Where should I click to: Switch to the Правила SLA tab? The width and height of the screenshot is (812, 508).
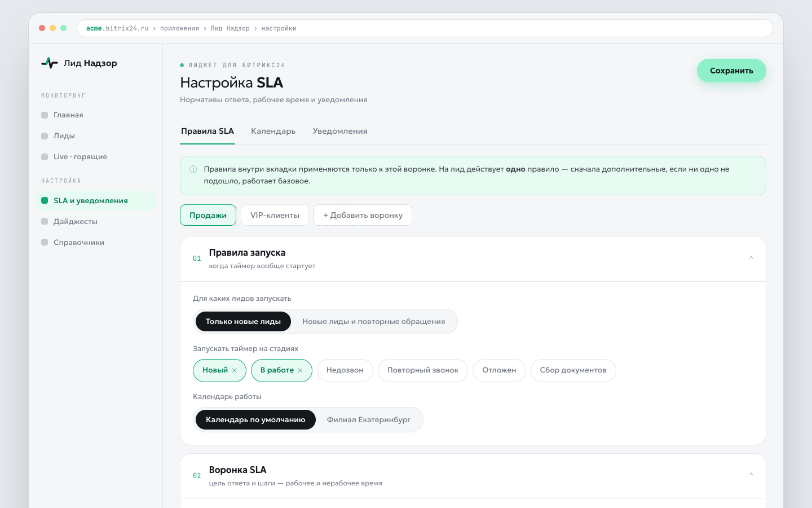tap(208, 132)
